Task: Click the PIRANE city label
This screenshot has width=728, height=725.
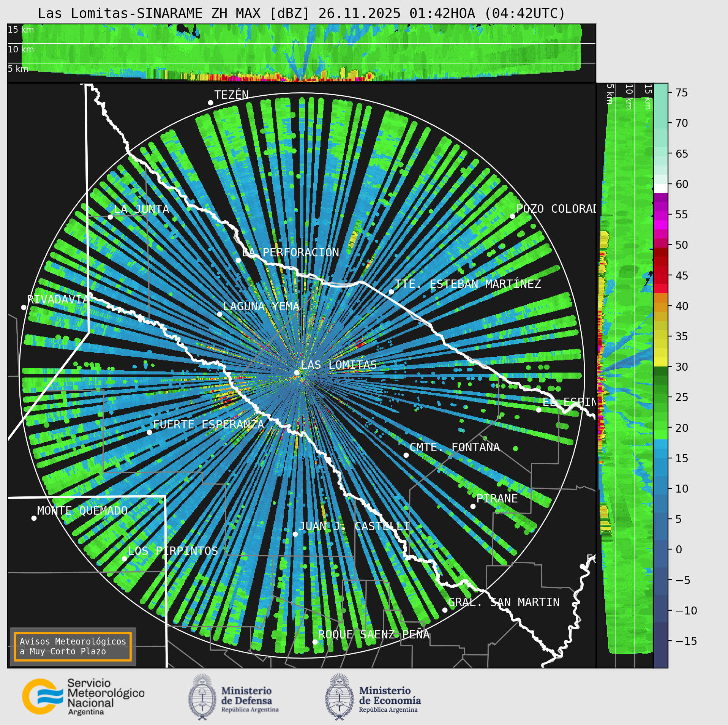Action: pos(497,498)
